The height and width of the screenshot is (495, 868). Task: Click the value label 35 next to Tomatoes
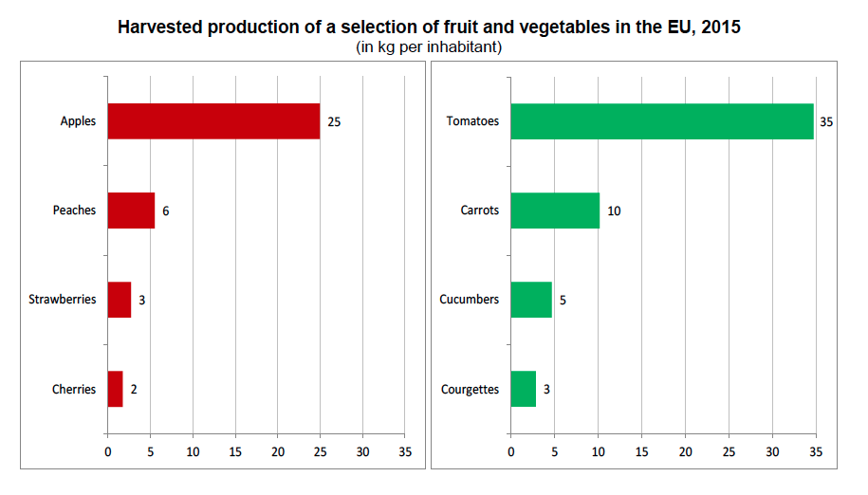tap(826, 121)
